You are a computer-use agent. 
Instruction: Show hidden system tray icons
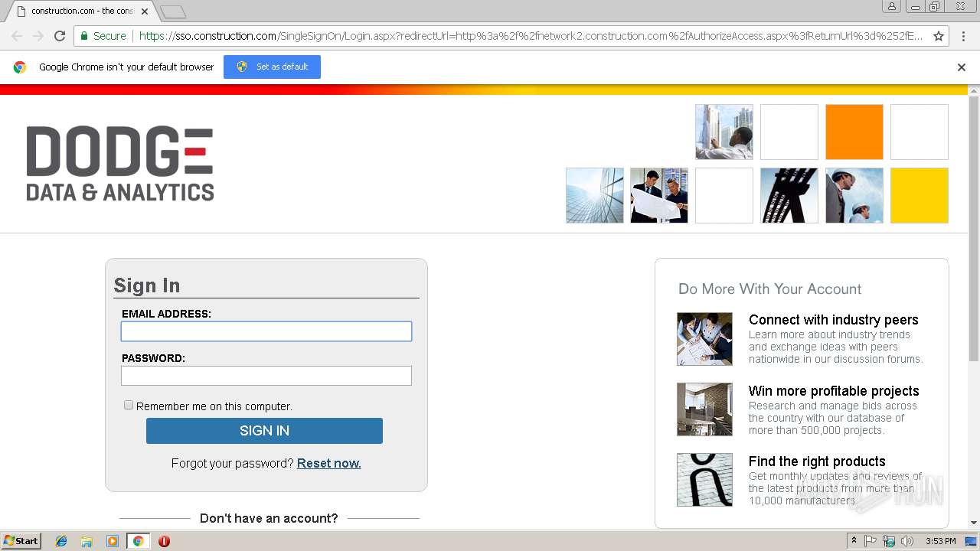point(854,541)
